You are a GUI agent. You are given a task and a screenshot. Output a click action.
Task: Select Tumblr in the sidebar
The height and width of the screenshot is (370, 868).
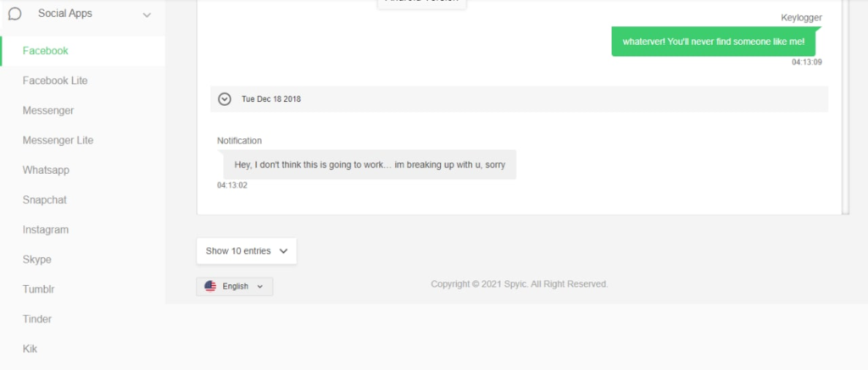click(38, 289)
